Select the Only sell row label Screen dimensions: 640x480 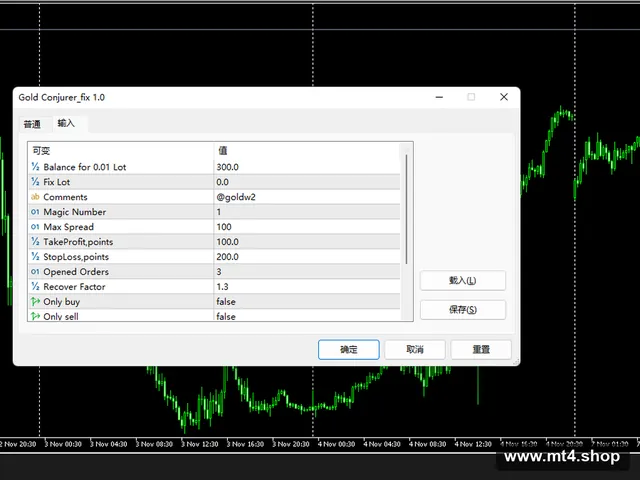point(61,316)
